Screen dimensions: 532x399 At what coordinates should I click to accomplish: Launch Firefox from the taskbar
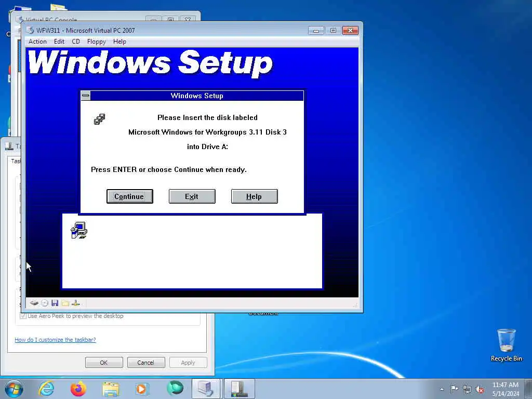[78, 389]
